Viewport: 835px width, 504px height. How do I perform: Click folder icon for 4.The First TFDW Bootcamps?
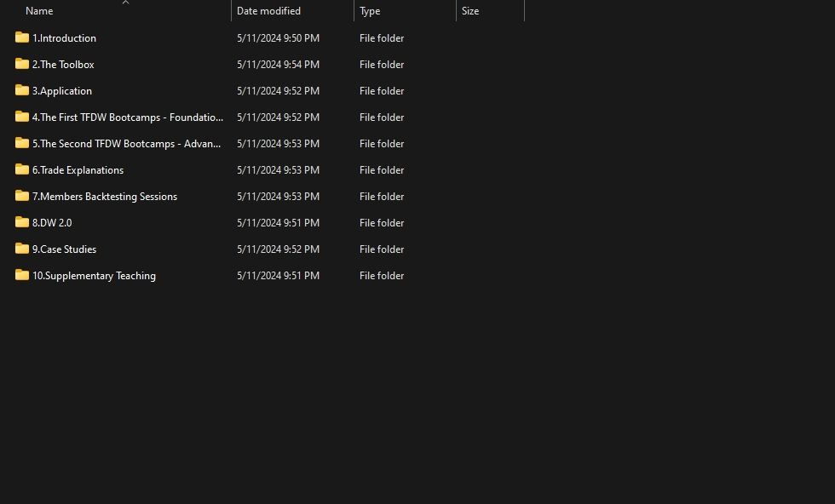[22, 117]
